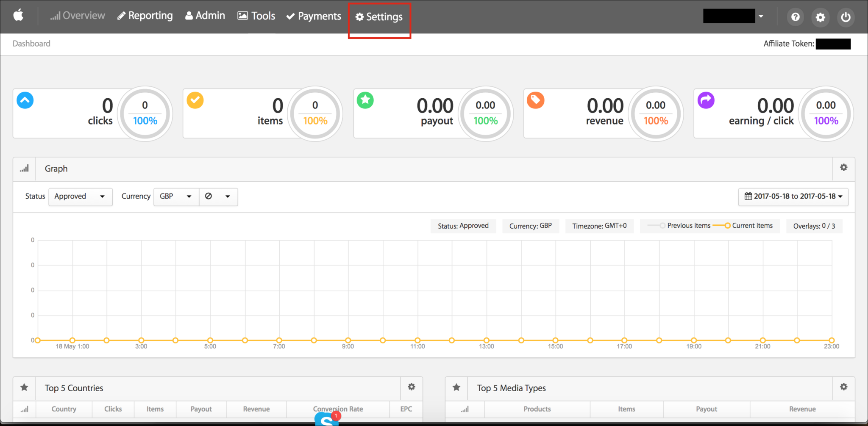Viewport: 868px width, 426px height.
Task: Toggle Current items legend series
Action: pyautogui.click(x=743, y=226)
